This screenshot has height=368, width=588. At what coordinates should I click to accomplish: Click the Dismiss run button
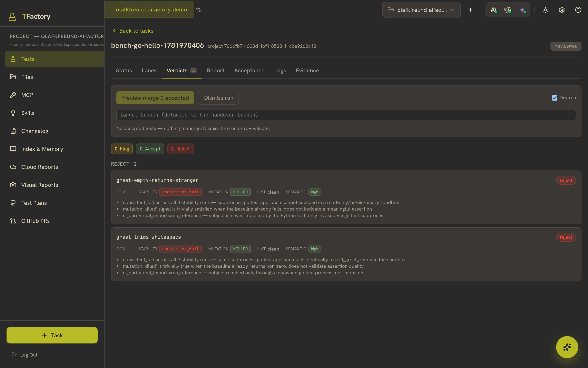tap(219, 98)
